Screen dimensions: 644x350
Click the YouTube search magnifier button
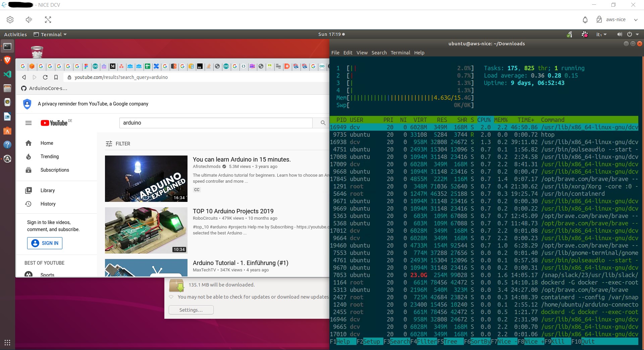coord(323,123)
